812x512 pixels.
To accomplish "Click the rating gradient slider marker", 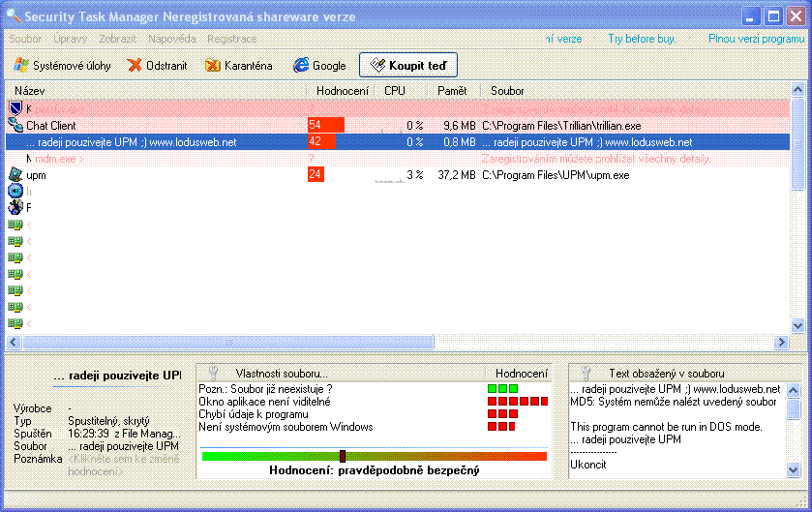I will (343, 456).
